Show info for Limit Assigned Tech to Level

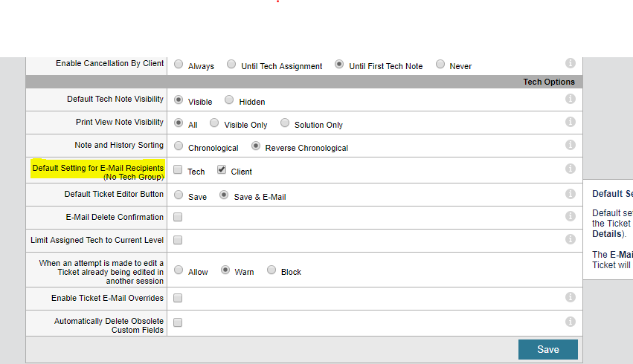click(x=570, y=239)
